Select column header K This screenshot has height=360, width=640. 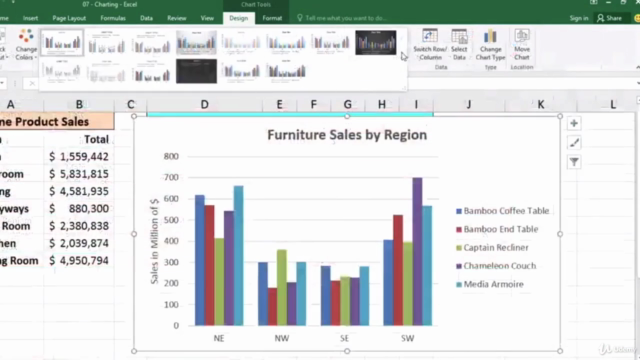(541, 104)
